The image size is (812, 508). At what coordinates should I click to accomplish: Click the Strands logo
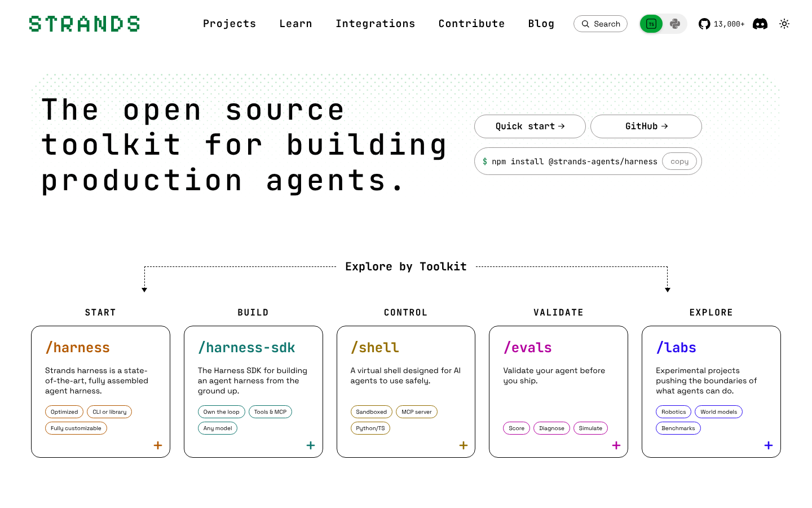click(x=85, y=24)
